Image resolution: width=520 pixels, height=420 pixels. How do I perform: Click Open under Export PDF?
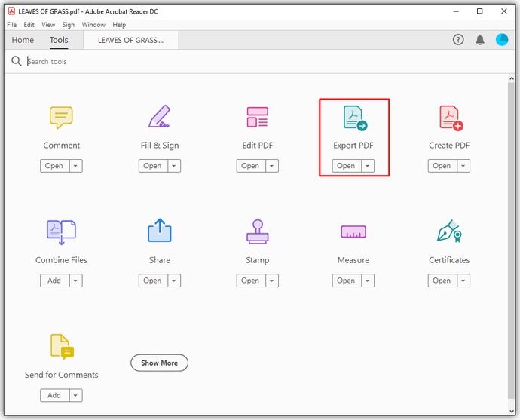pos(347,166)
